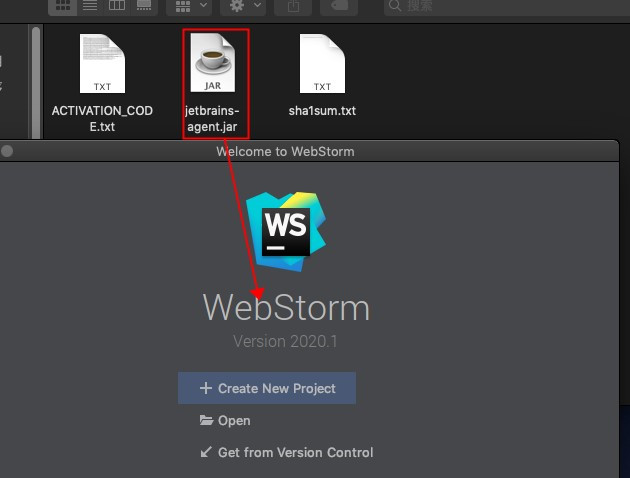Click the sha1sum.txt file name label
The height and width of the screenshot is (478, 630).
[x=322, y=110]
